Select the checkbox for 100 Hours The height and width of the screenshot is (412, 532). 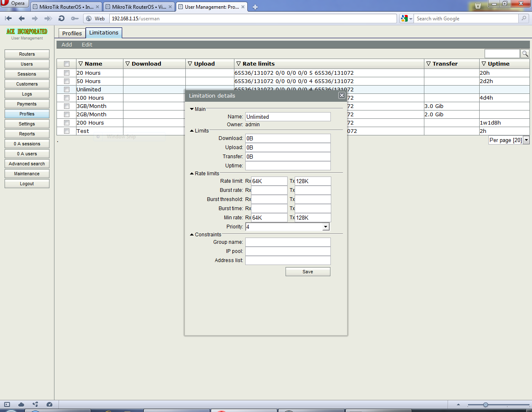(x=66, y=98)
